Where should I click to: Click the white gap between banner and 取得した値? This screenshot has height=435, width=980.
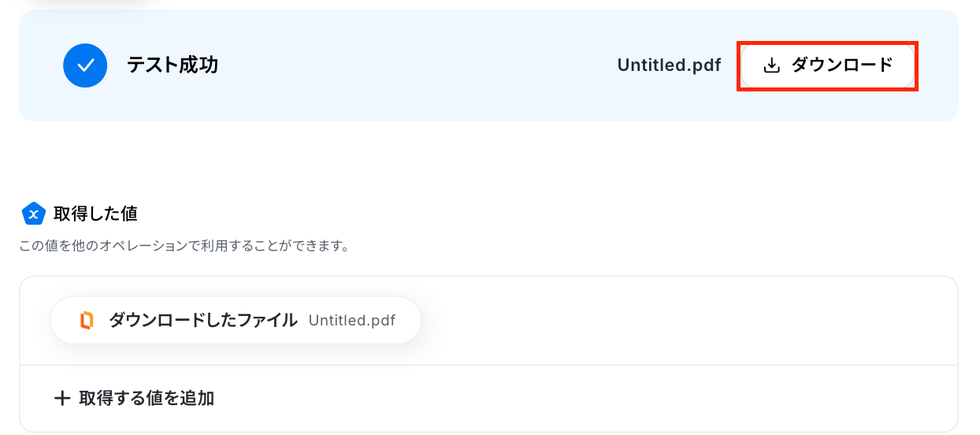click(x=488, y=158)
